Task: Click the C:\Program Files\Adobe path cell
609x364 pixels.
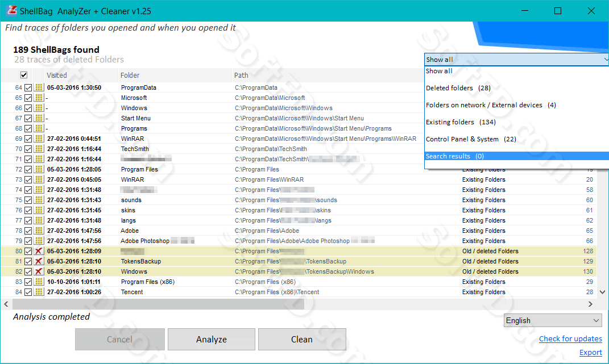Action: [x=267, y=231]
